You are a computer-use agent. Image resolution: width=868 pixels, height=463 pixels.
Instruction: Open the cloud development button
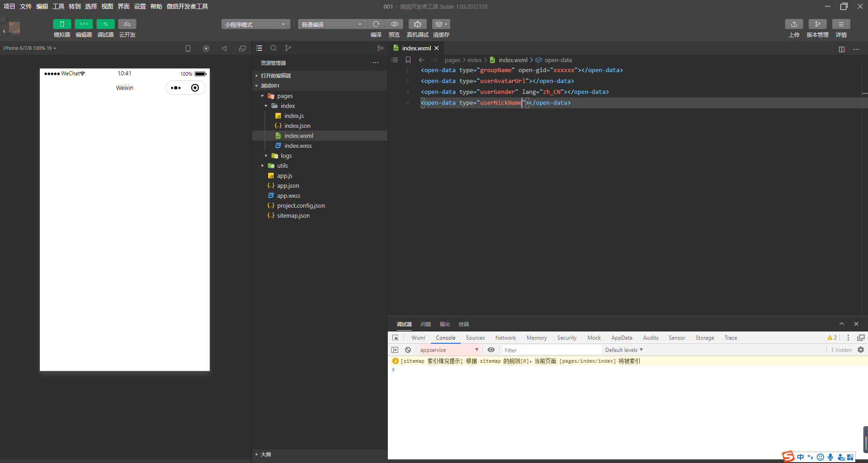(x=127, y=24)
